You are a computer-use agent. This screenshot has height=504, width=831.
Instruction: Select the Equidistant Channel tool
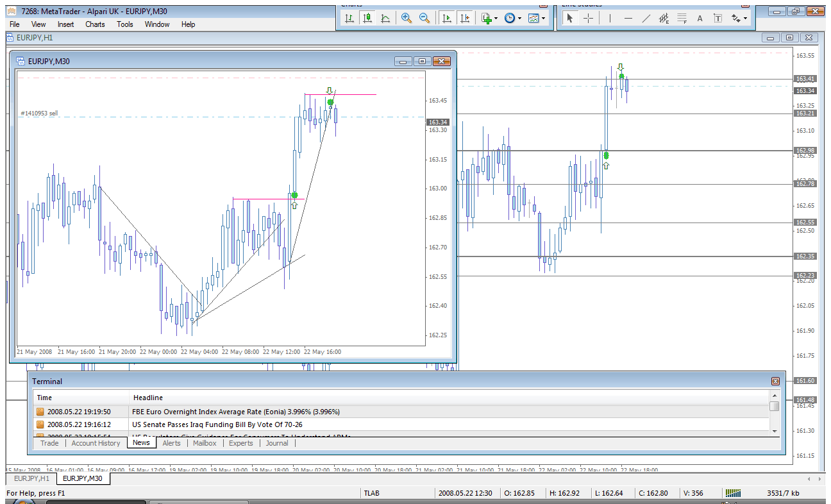(x=664, y=19)
